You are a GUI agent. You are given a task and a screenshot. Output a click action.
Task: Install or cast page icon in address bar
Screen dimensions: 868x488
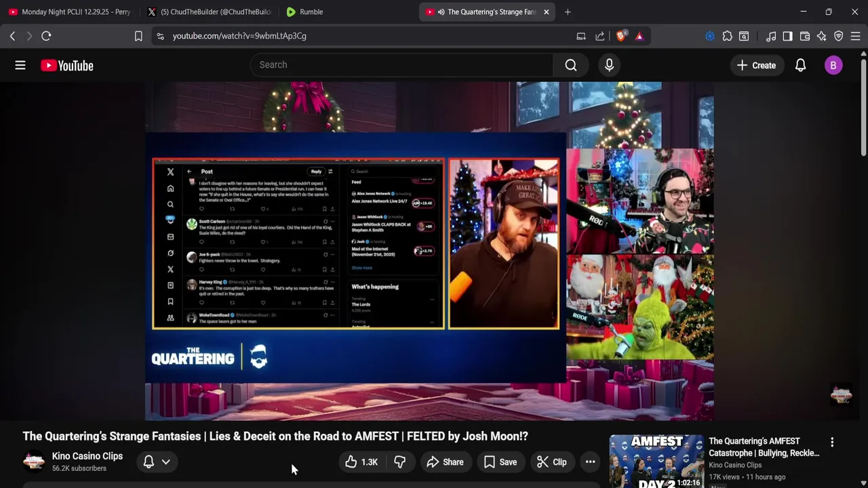pyautogui.click(x=581, y=36)
